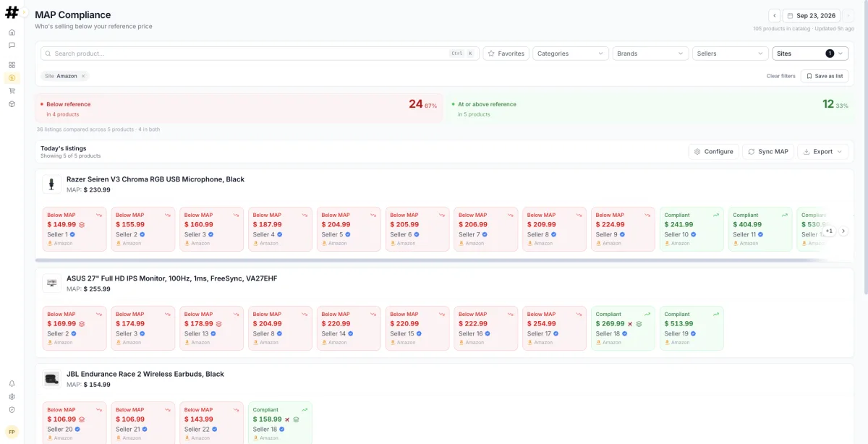Open Seller 1 listing at $ 149.99
Screen dimensions: 868x444
[75, 229]
